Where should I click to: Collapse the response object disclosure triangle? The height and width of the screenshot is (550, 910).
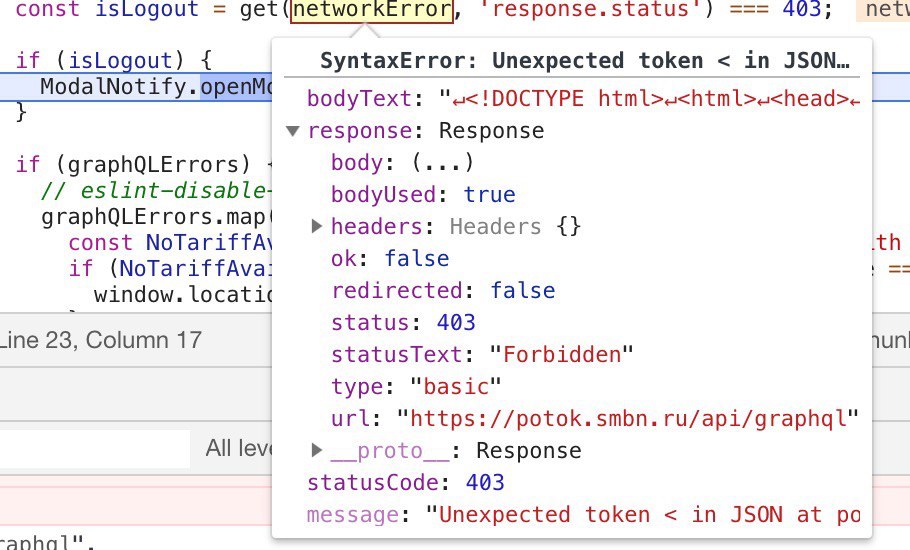(293, 131)
